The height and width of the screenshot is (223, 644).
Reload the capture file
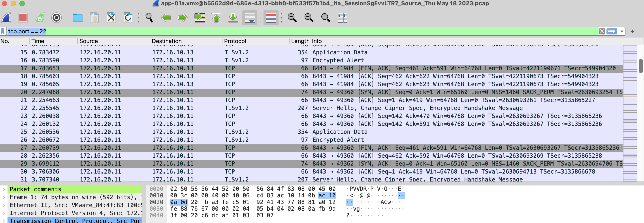click(128, 18)
